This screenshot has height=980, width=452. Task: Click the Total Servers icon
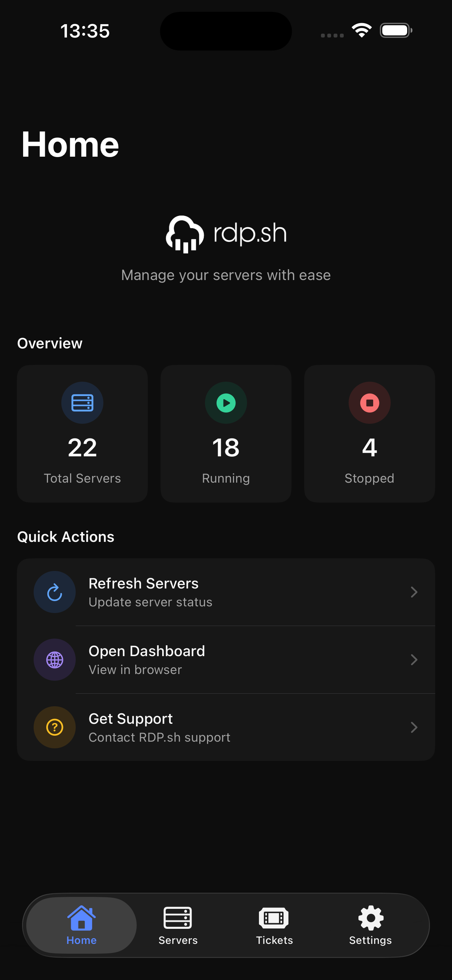coord(82,403)
